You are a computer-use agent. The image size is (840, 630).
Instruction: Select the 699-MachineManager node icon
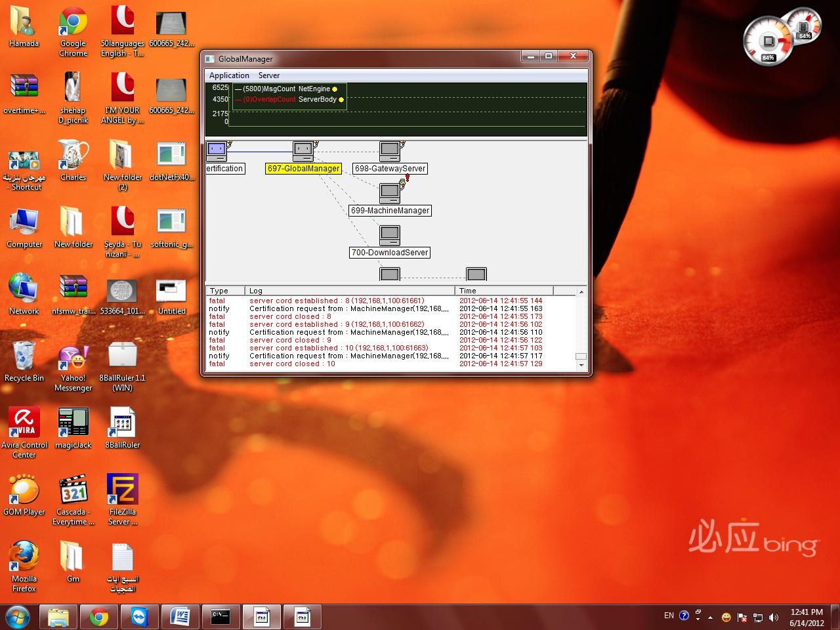click(390, 193)
